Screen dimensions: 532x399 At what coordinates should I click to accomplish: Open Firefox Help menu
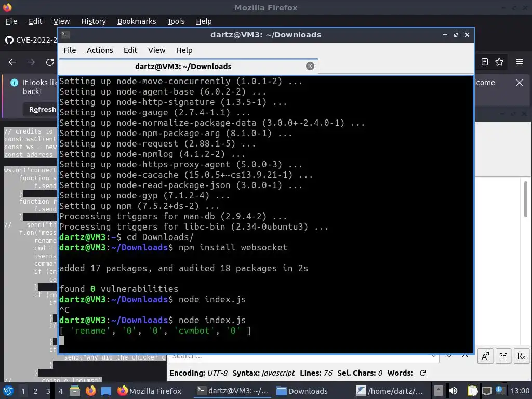pos(204,21)
